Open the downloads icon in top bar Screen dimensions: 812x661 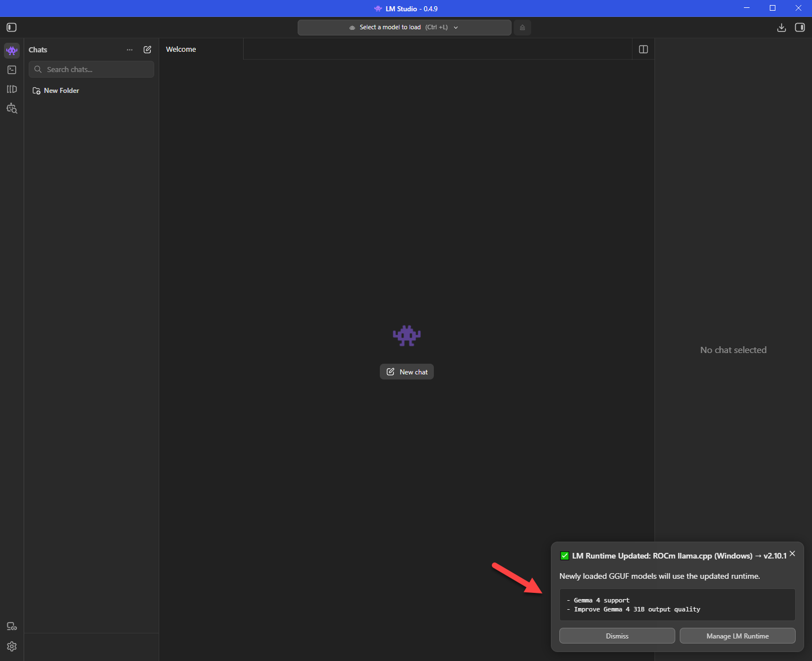point(782,28)
